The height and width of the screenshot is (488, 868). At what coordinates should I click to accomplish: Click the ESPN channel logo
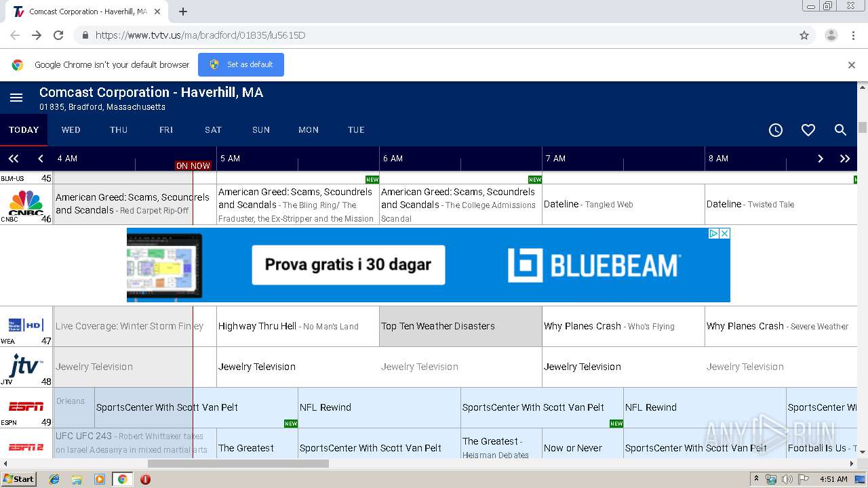[26, 407]
